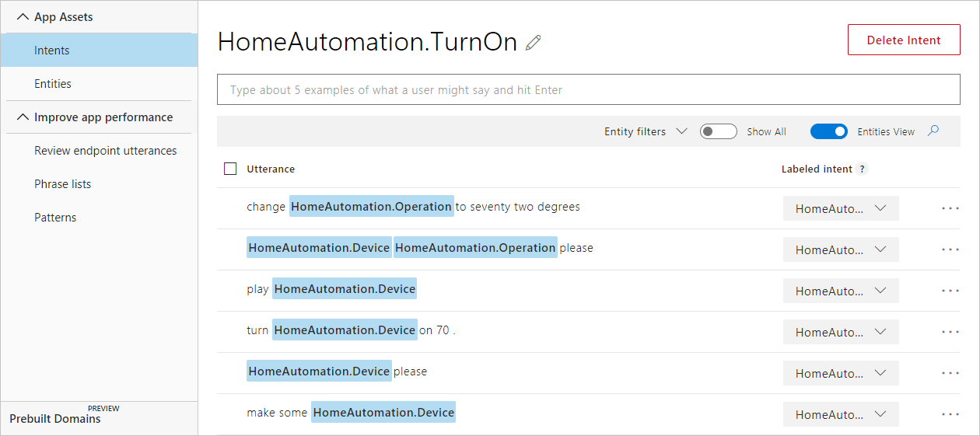
Task: Open ellipsis menu for 'turn ... on 70' row
Action: 950,332
